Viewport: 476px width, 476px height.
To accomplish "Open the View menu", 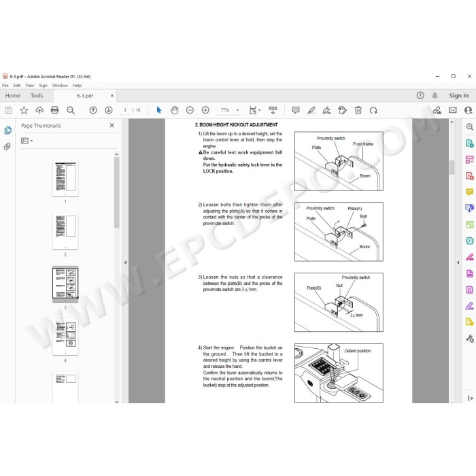I will click(x=30, y=86).
